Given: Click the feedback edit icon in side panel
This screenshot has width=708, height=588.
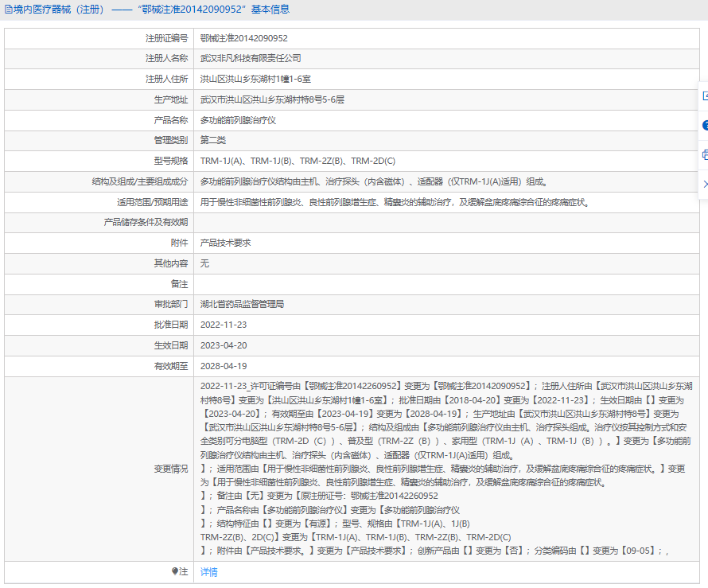Looking at the screenshot, I should [x=705, y=95].
